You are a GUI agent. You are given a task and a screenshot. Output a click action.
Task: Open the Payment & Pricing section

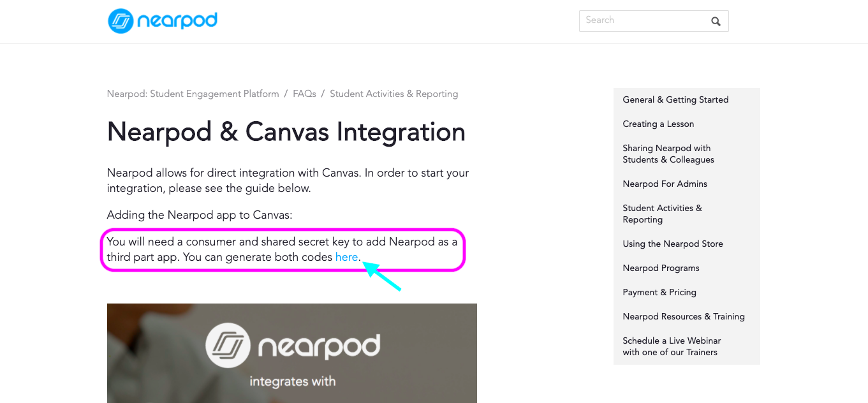659,292
